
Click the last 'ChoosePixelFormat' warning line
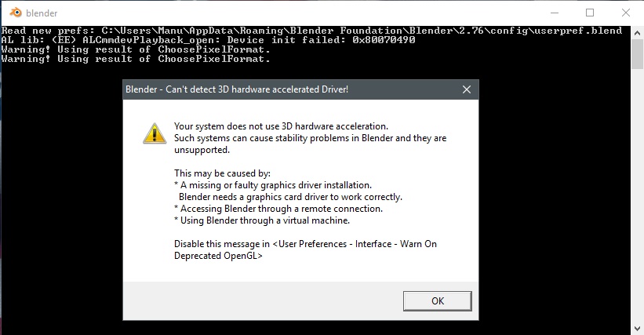coord(136,59)
